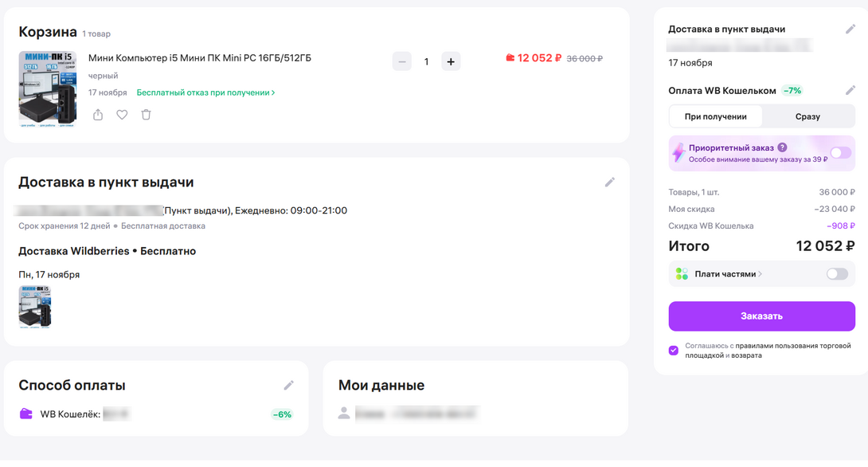Click the Товары, 1 шт. row label
The width and height of the screenshot is (868, 467).
[x=694, y=192]
